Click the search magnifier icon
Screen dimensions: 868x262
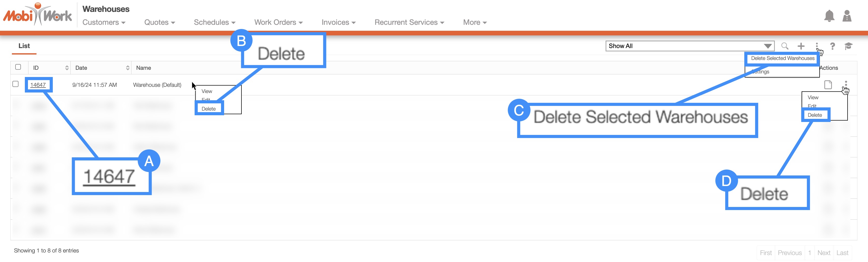pyautogui.click(x=785, y=46)
